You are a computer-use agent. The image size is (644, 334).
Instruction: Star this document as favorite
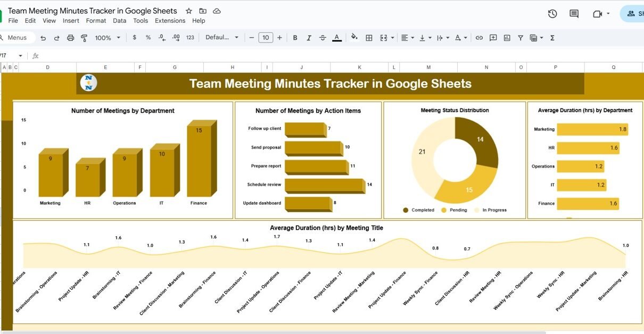[188, 11]
